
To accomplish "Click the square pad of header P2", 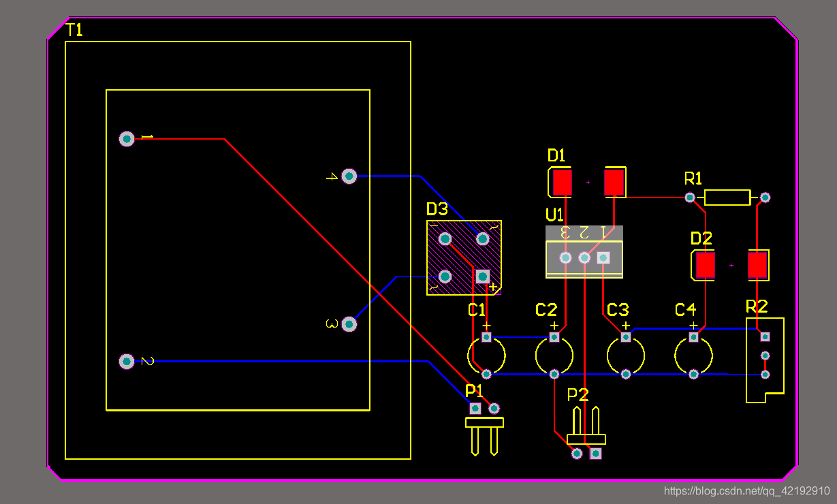I will (596, 453).
